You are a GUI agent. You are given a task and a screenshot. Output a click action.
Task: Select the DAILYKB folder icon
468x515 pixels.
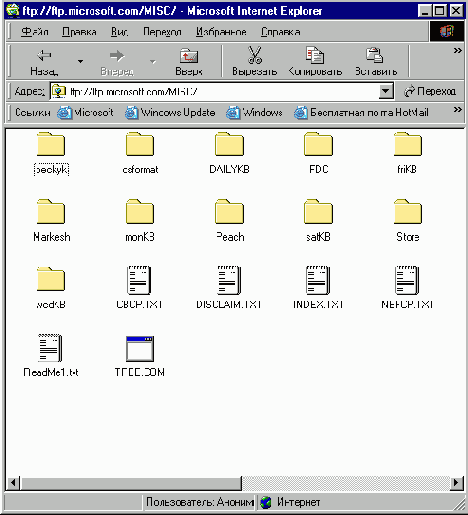[229, 144]
